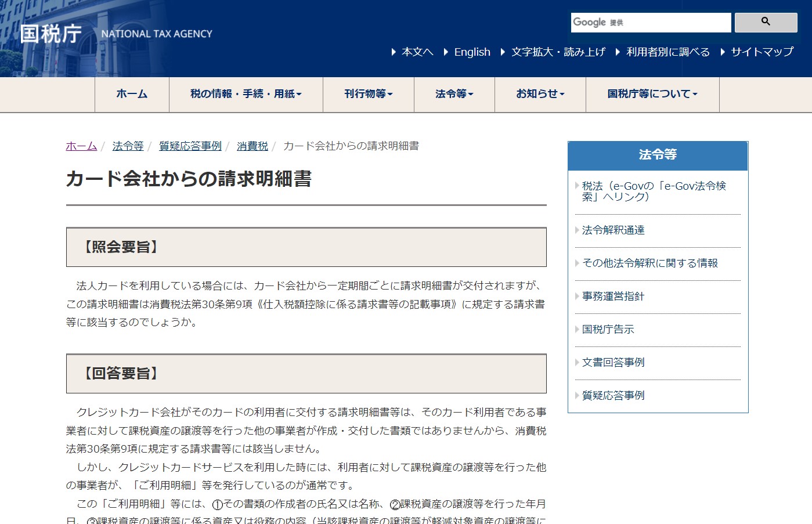The width and height of the screenshot is (812, 524).
Task: Expand お知らせ dropdown menu
Action: tap(540, 94)
